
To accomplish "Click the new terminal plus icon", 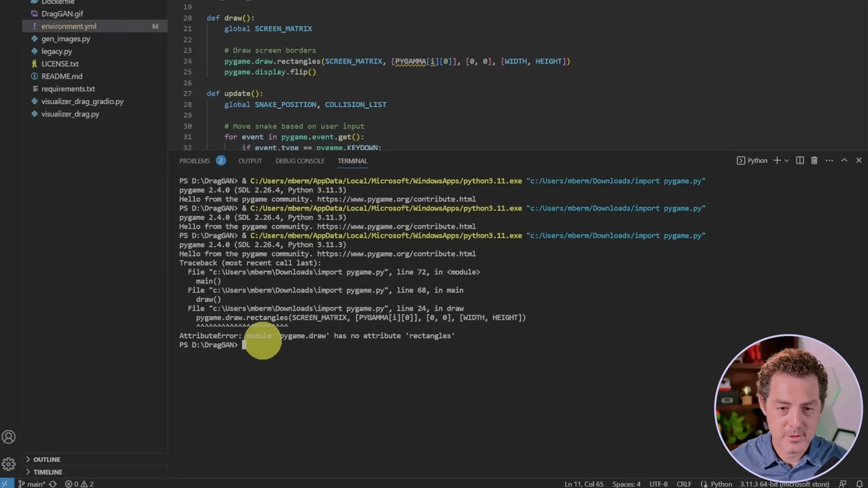I will (x=777, y=160).
